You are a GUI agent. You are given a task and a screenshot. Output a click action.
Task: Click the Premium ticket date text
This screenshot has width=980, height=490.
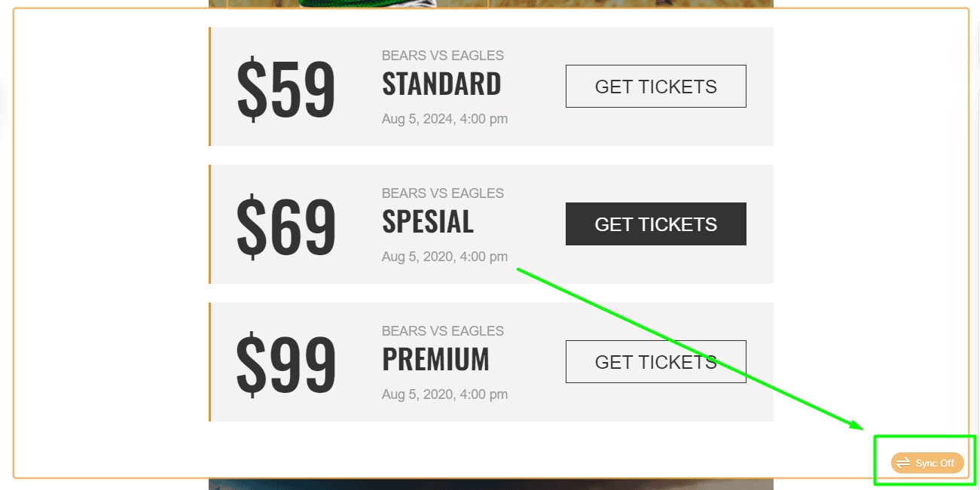coord(444,394)
